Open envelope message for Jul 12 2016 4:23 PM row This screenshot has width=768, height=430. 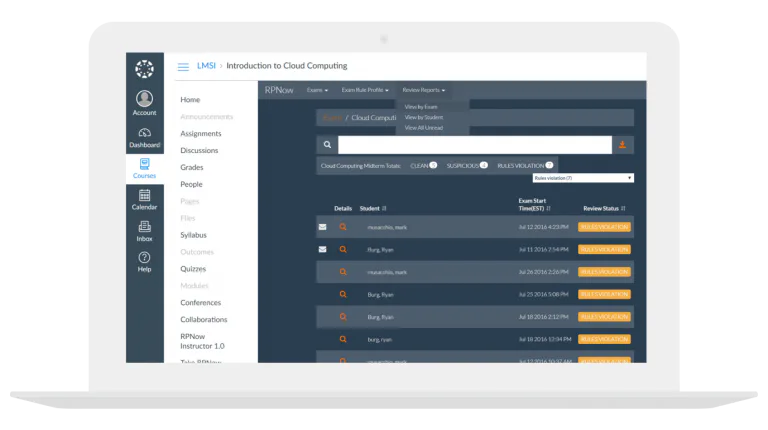tap(322, 227)
